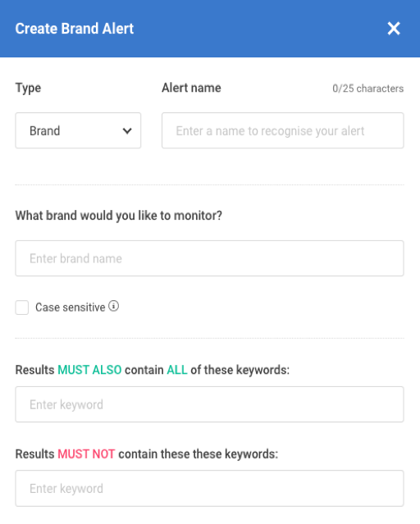Click the info icon beside Case sensitive
Image resolution: width=420 pixels, height=524 pixels.
114,306
